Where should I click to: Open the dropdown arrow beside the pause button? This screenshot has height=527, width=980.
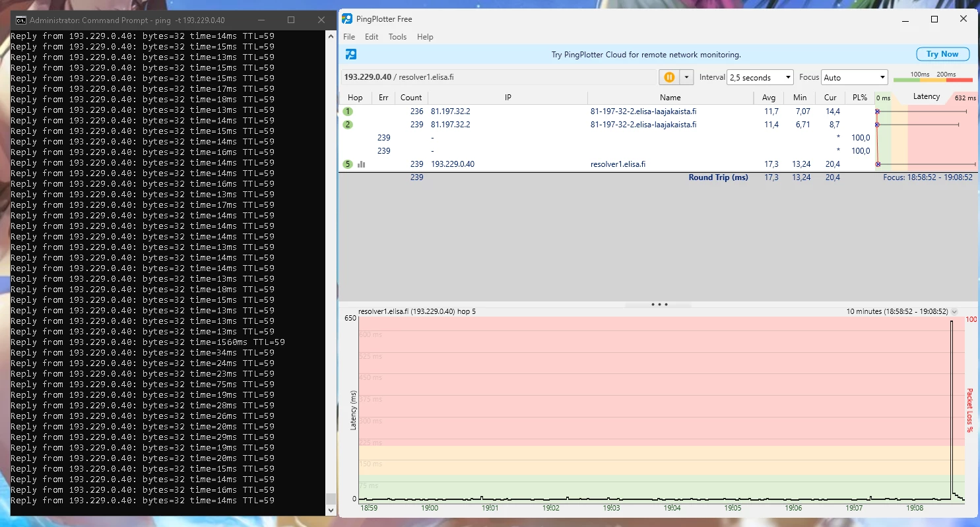coord(687,77)
